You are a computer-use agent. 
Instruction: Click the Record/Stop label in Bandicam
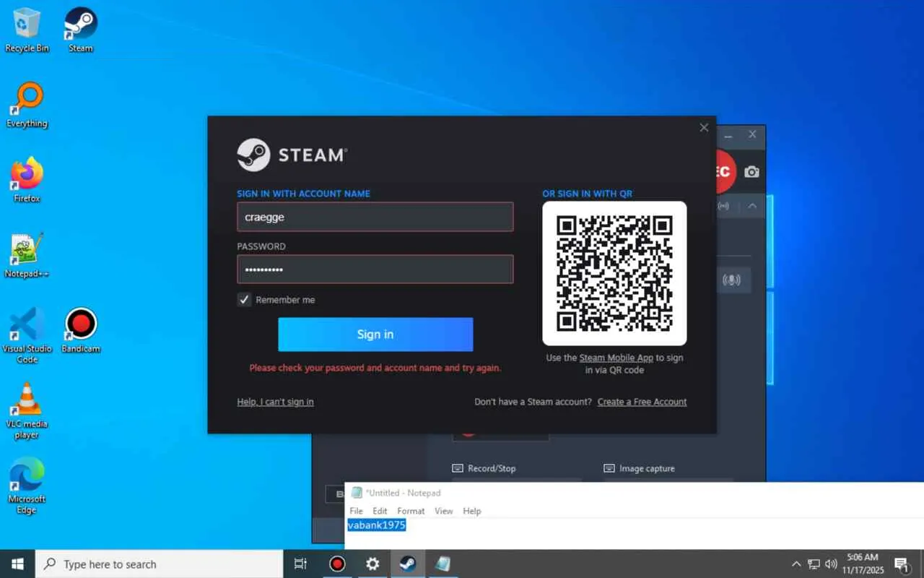pyautogui.click(x=492, y=468)
